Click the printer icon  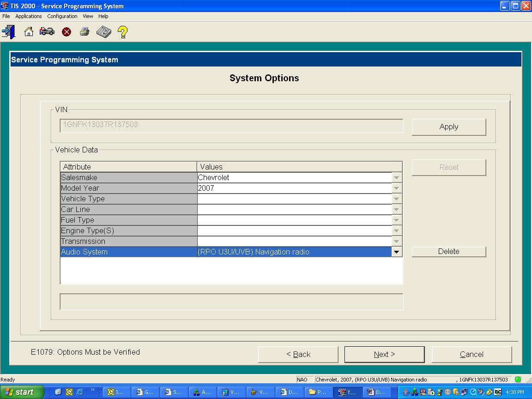(x=84, y=32)
